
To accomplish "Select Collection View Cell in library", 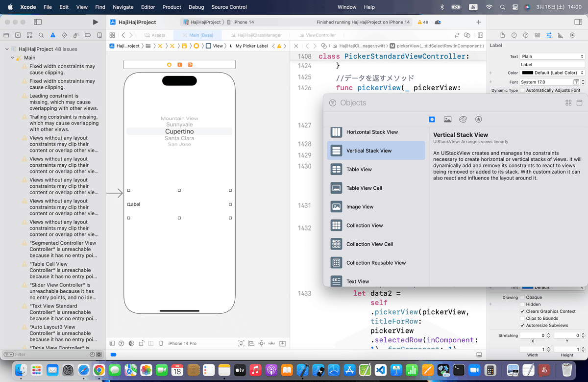I will pyautogui.click(x=376, y=244).
